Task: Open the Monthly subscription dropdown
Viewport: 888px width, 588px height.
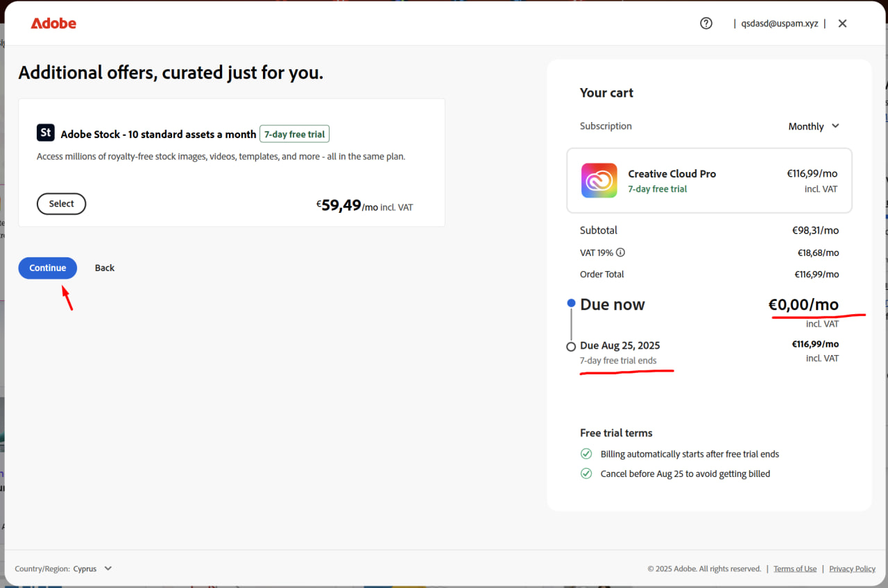Action: point(814,126)
